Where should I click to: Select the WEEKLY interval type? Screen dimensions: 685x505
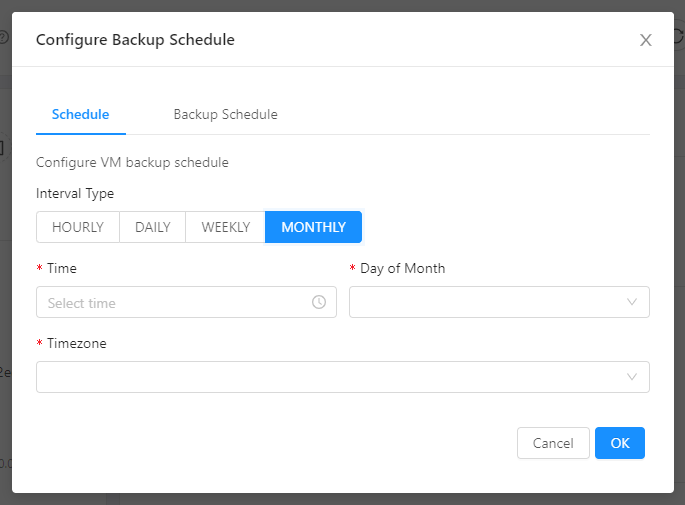[226, 227]
